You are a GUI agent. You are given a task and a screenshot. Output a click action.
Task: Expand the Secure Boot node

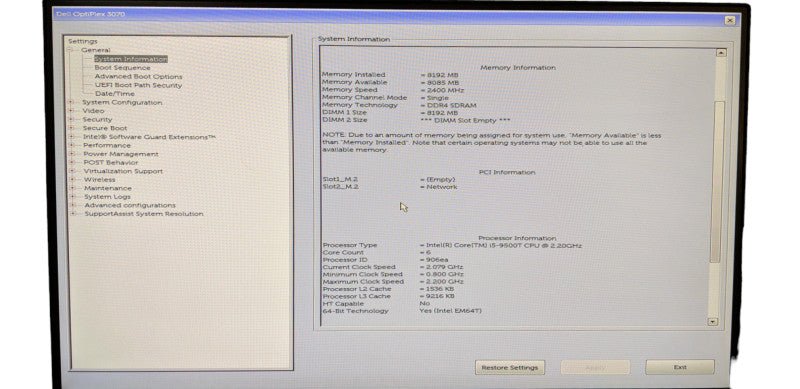(71, 128)
